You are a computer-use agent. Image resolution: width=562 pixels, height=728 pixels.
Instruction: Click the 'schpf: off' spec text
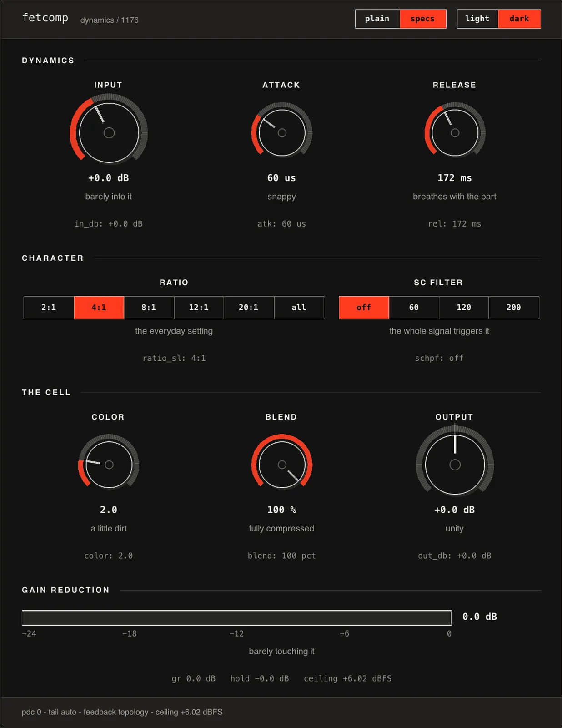coord(439,358)
